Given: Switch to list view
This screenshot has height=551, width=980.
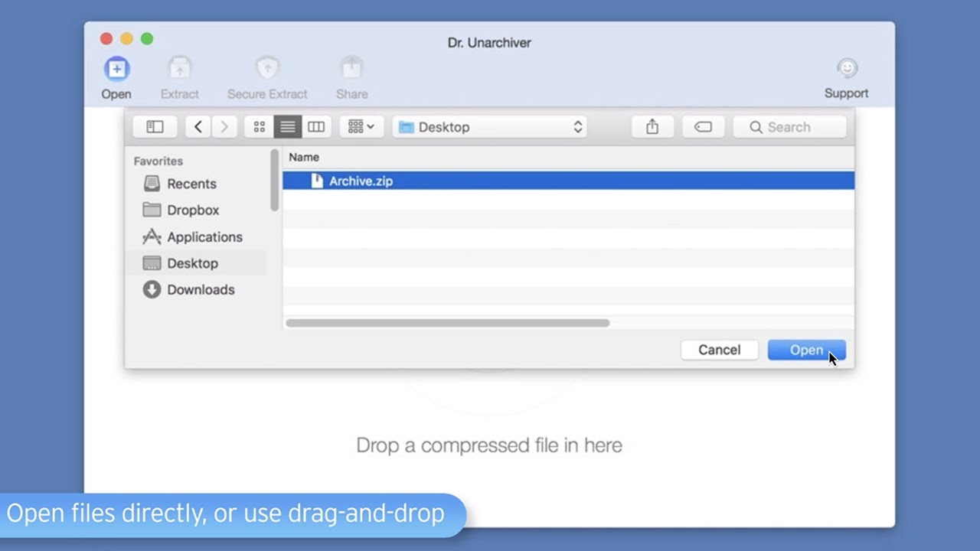Looking at the screenshot, I should pyautogui.click(x=288, y=127).
